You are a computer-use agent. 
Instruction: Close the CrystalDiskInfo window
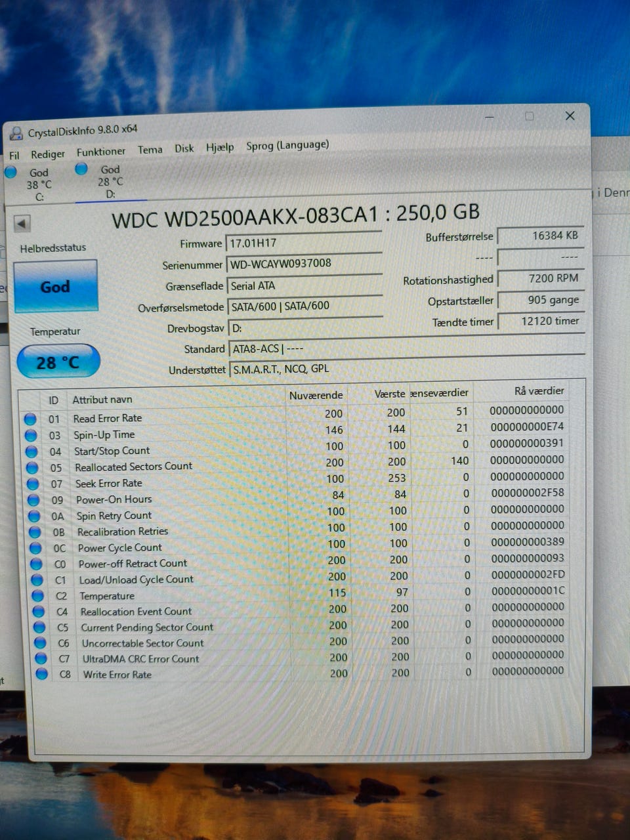click(x=570, y=115)
